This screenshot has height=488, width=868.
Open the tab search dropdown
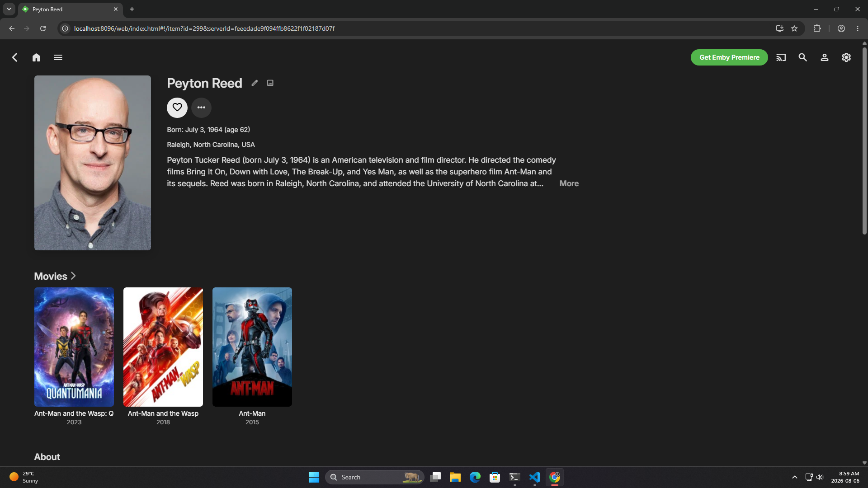(x=9, y=9)
